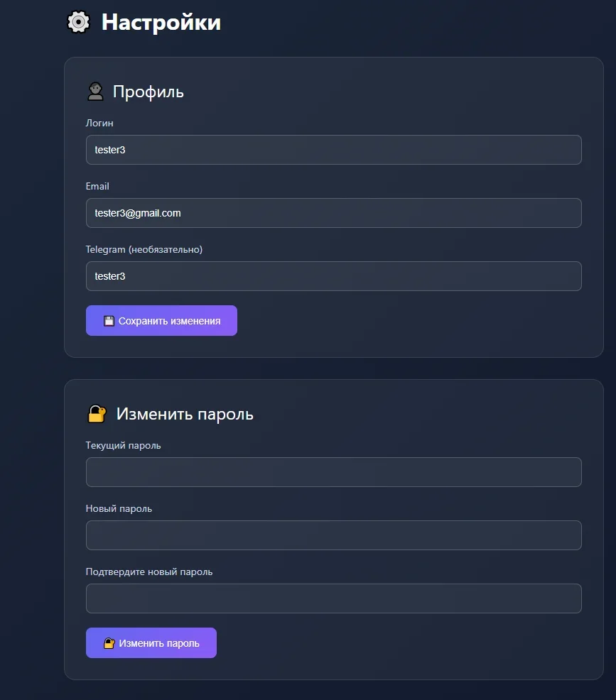Viewport: 616px width, 700px height.
Task: Focus the Логин field containing tester3
Action: tap(333, 150)
